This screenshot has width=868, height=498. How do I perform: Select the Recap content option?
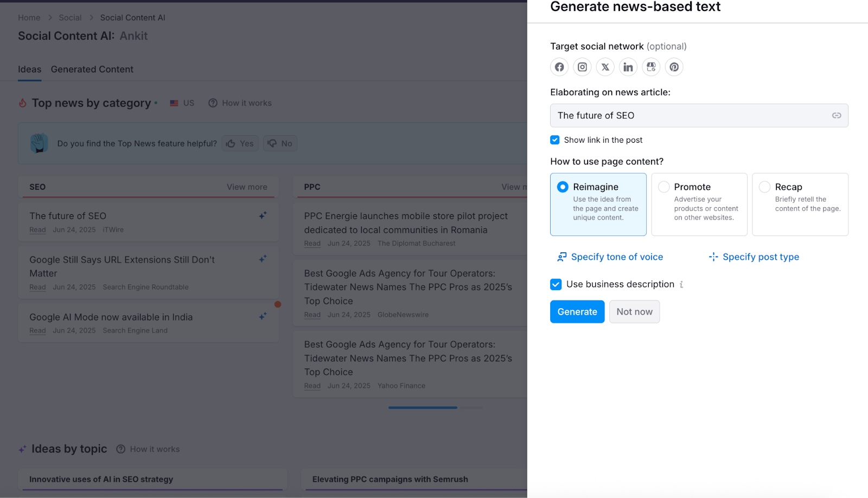(800, 205)
